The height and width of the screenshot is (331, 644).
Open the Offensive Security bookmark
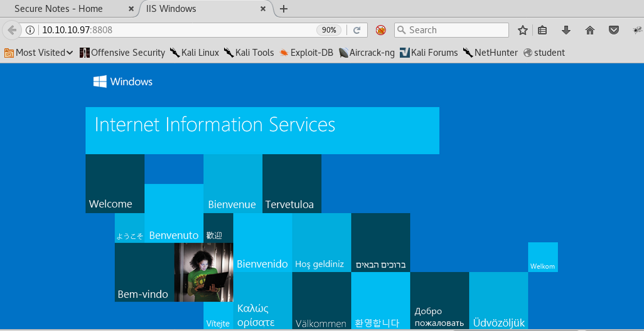click(122, 53)
